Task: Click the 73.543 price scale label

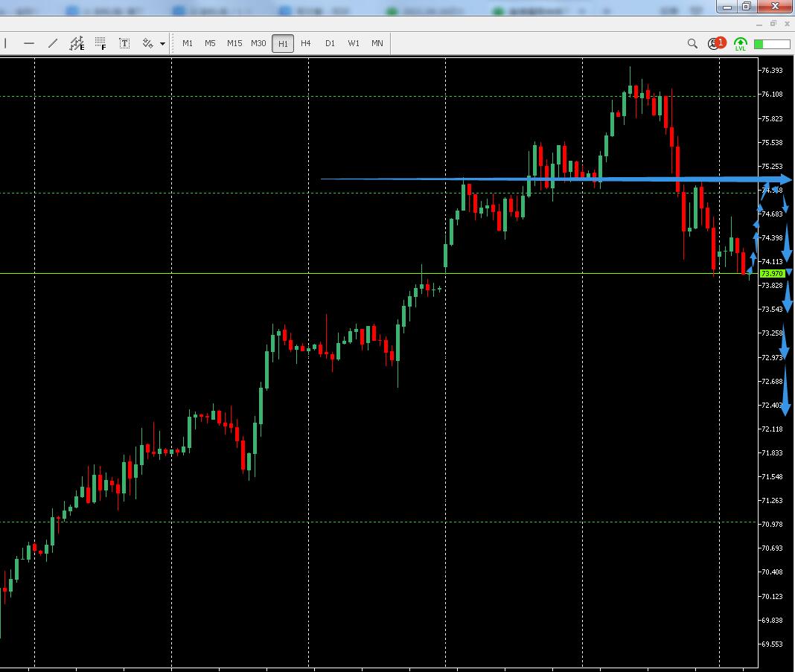Action: pos(772,309)
